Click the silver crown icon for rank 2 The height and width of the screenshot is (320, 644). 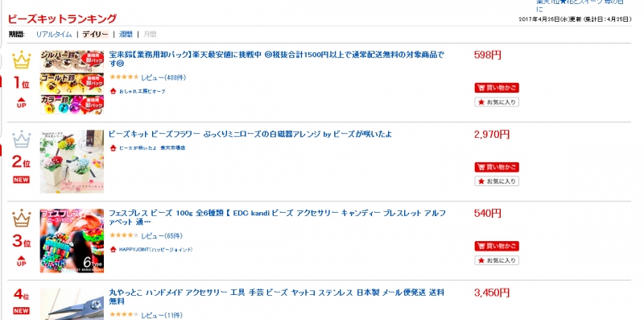click(x=22, y=139)
